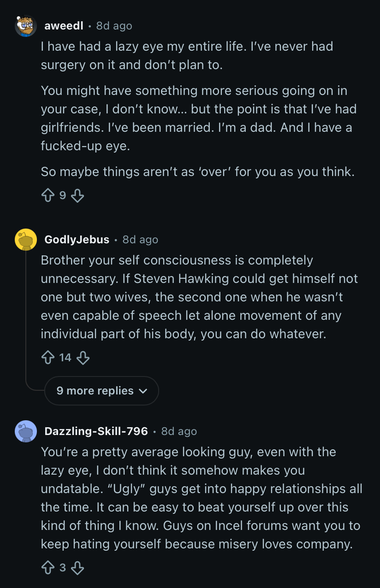The height and width of the screenshot is (588, 380).
Task: Click the 8d ago timestamp on aweedl's comment
Action: click(114, 26)
